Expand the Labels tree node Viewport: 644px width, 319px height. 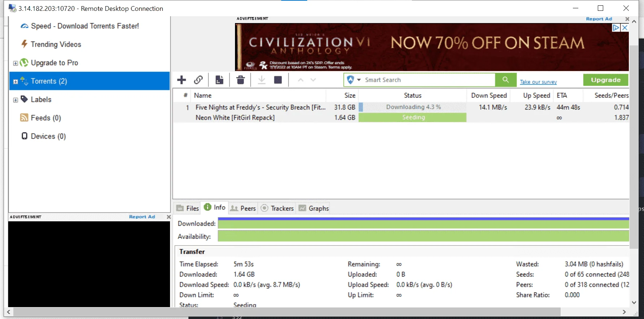(16, 100)
